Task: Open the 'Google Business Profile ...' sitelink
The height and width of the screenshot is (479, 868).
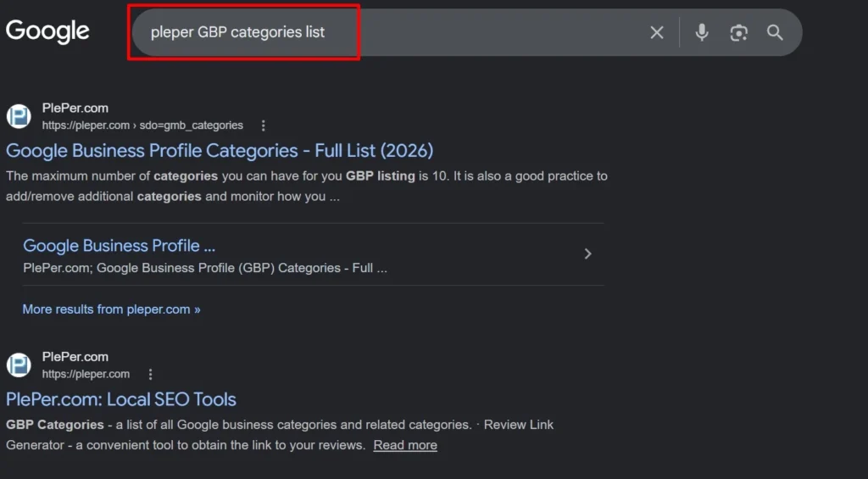Action: pyautogui.click(x=119, y=245)
